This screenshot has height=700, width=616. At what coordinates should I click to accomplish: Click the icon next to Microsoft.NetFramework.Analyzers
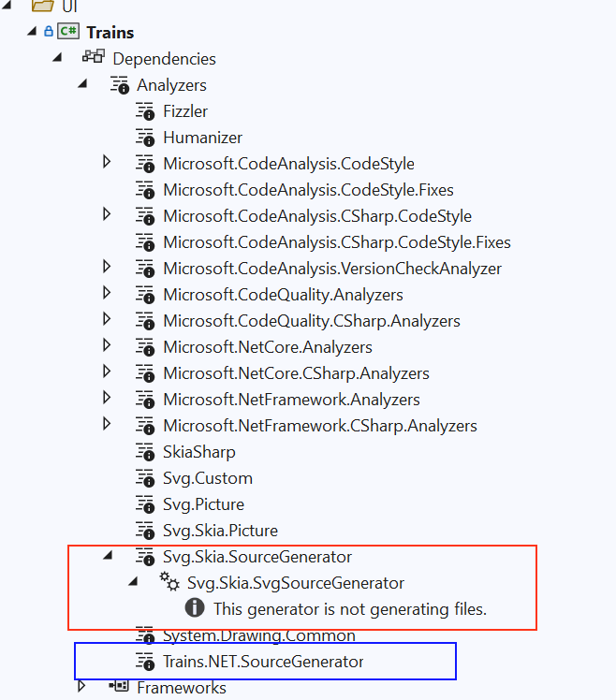pyautogui.click(x=145, y=400)
